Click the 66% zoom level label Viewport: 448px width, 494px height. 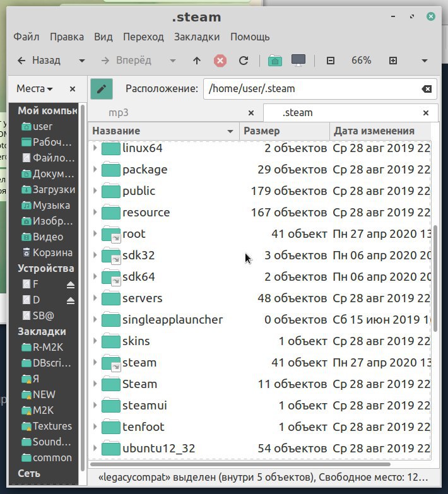pos(362,61)
